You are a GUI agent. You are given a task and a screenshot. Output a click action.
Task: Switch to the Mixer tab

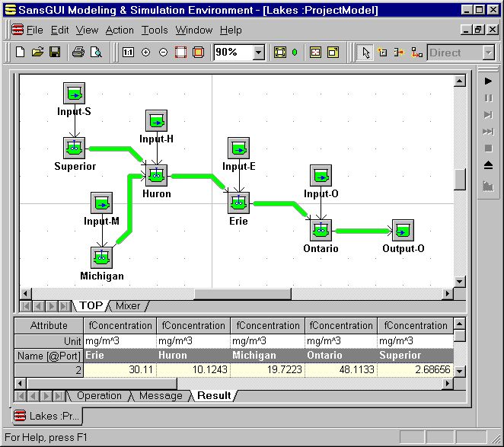[127, 305]
